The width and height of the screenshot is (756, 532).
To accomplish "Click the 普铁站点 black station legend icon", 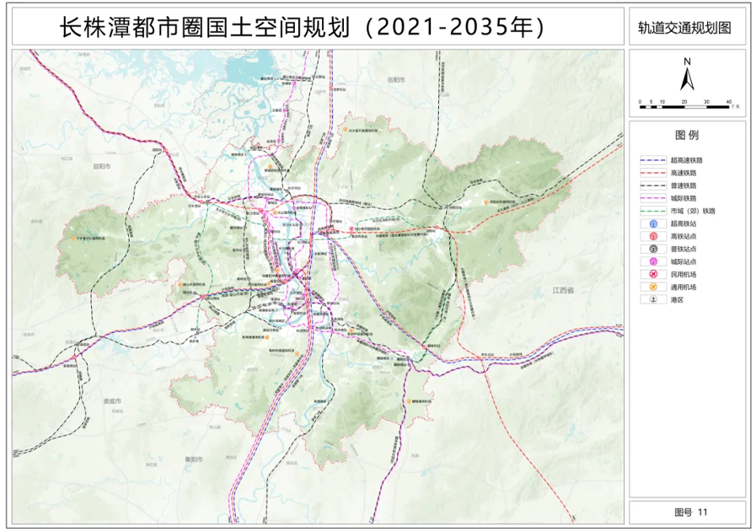I will click(653, 249).
